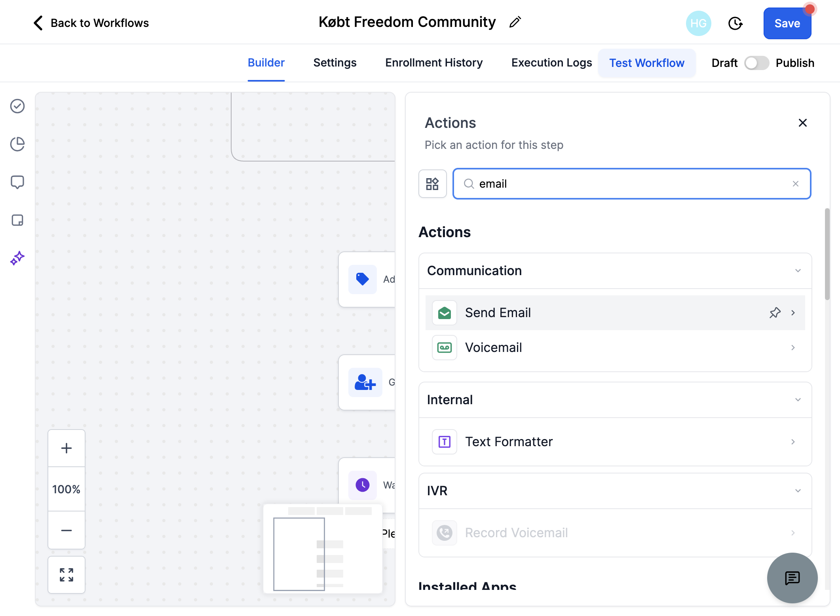Click the Save button
The image size is (840, 616).
pyautogui.click(x=787, y=23)
